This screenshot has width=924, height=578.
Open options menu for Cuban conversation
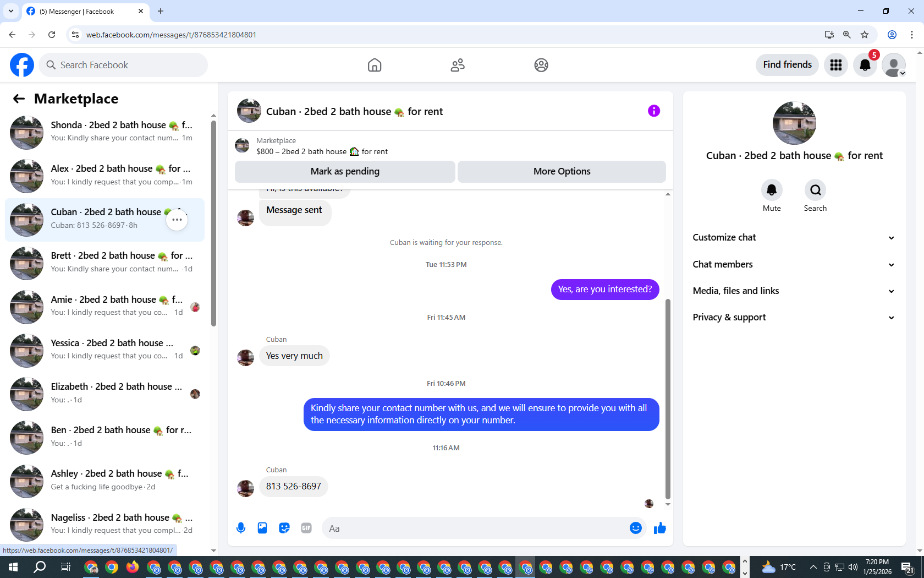[177, 220]
